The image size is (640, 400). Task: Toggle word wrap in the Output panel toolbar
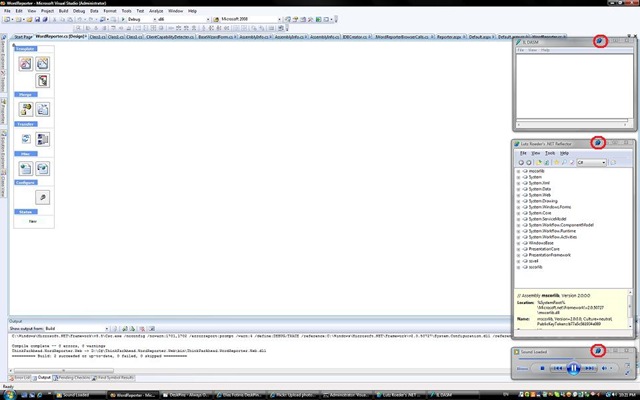[x=151, y=329]
